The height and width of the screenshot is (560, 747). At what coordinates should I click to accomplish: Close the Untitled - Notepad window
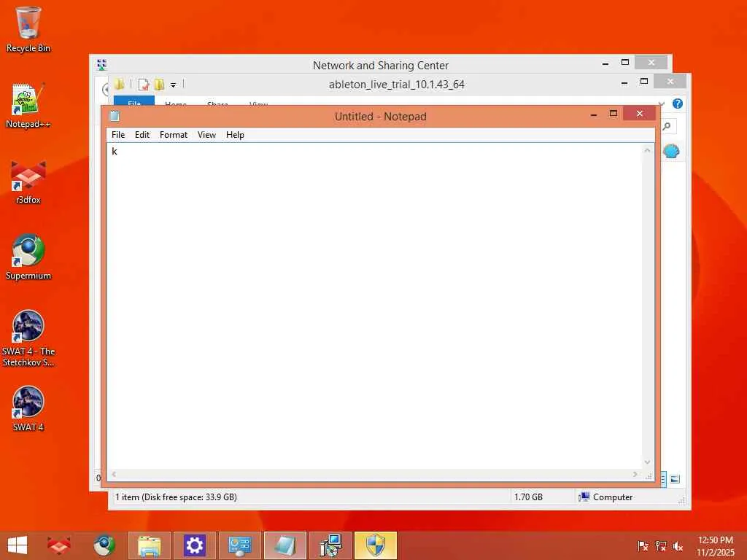pos(640,113)
